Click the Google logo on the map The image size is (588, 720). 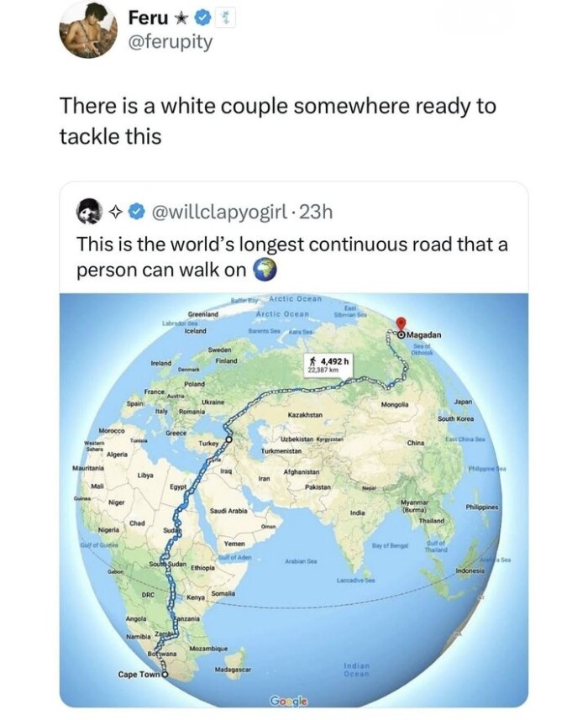(x=289, y=702)
